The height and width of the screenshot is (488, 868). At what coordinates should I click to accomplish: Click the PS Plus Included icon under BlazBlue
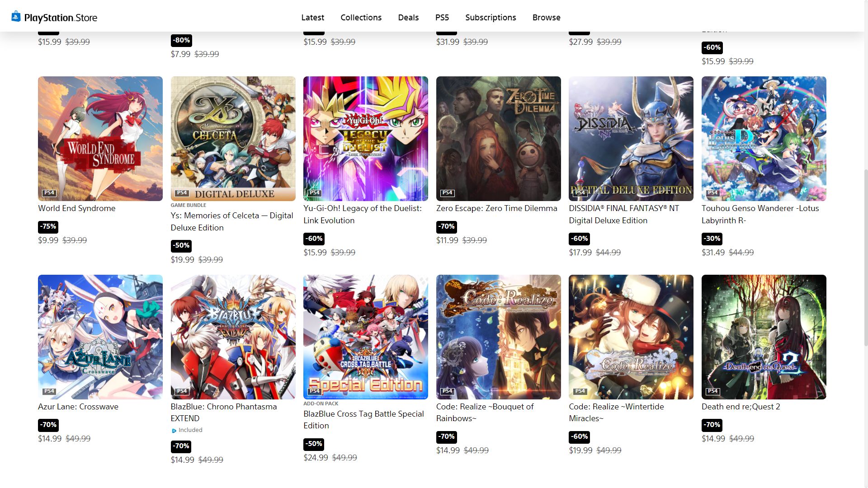[174, 431]
